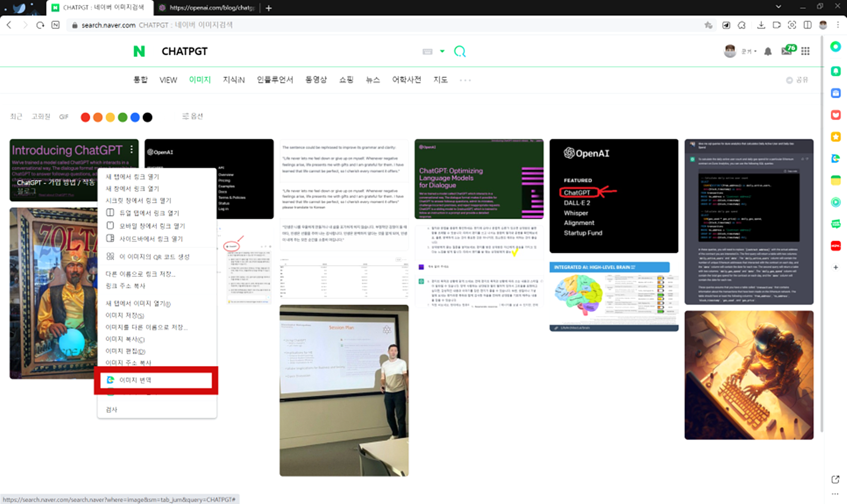Choose 이미지 저장 from context menu
The height and width of the screenshot is (504, 847).
125,315
